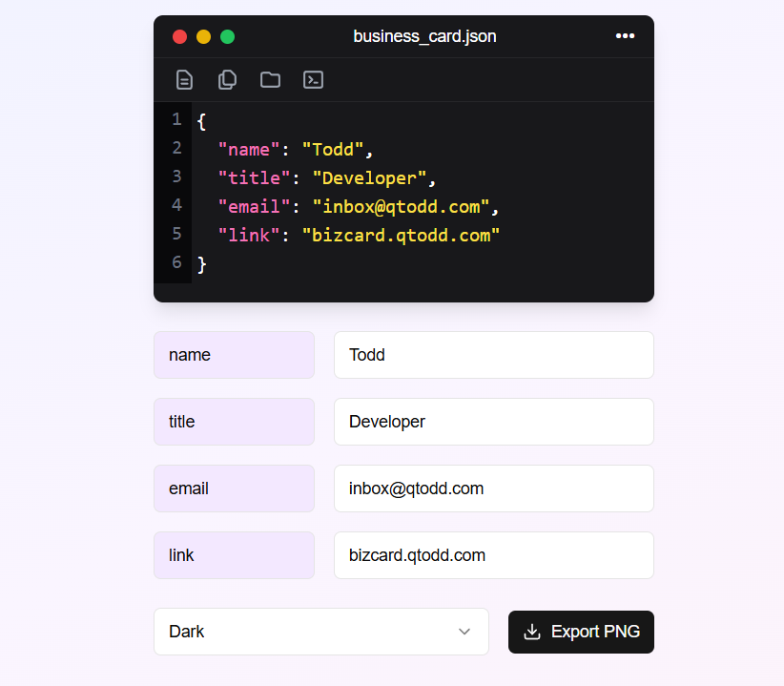Click the "link" key label box

[x=234, y=555]
